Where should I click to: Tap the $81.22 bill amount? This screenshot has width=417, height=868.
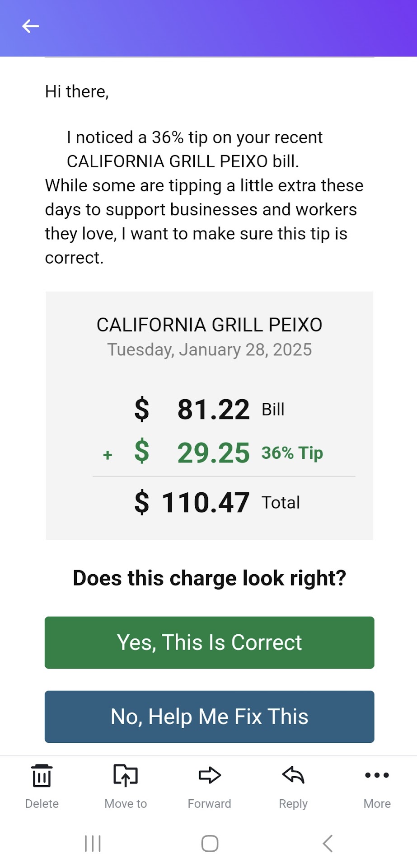click(213, 410)
